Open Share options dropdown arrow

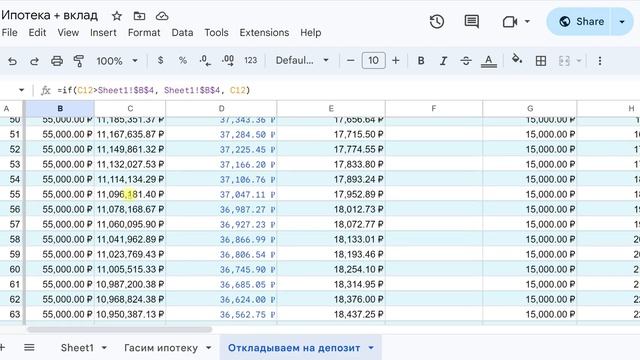[622, 21]
